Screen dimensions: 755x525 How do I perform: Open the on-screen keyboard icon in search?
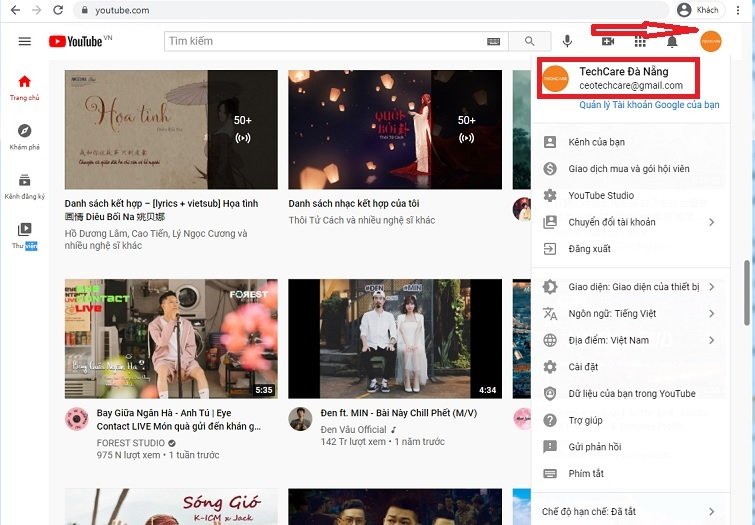pos(493,41)
